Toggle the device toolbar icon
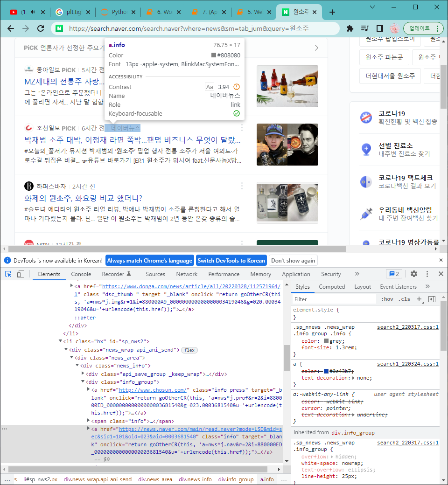448x485 pixels. (21, 274)
